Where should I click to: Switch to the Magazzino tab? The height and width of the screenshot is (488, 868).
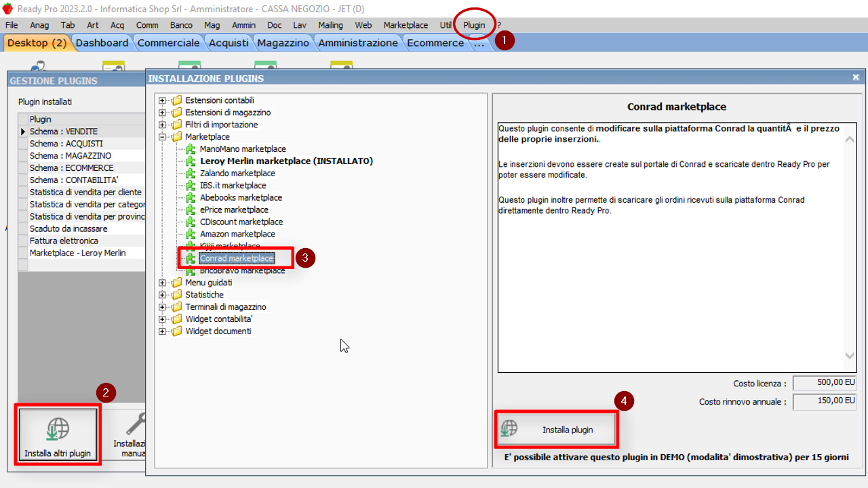(283, 43)
